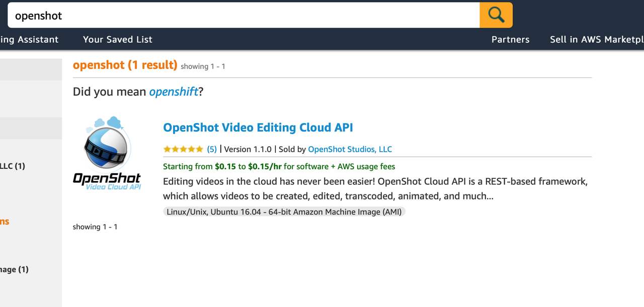Go to the Partners navigation item
Image resolution: width=644 pixels, height=307 pixels.
tap(510, 39)
